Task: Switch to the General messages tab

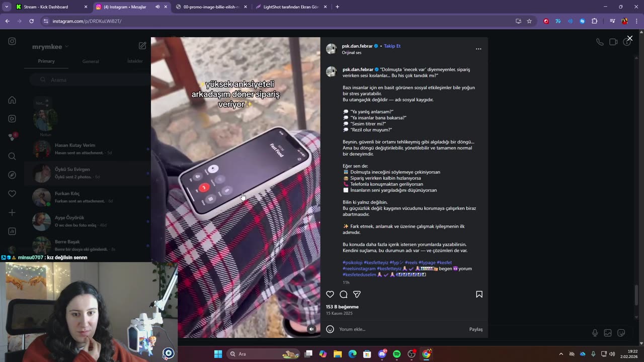Action: tap(91, 61)
